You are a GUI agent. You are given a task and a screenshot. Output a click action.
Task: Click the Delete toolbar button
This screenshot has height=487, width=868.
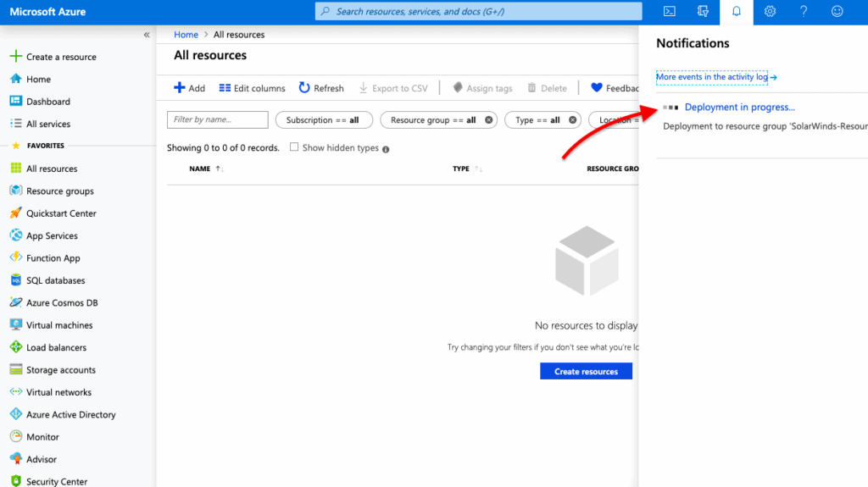[547, 88]
